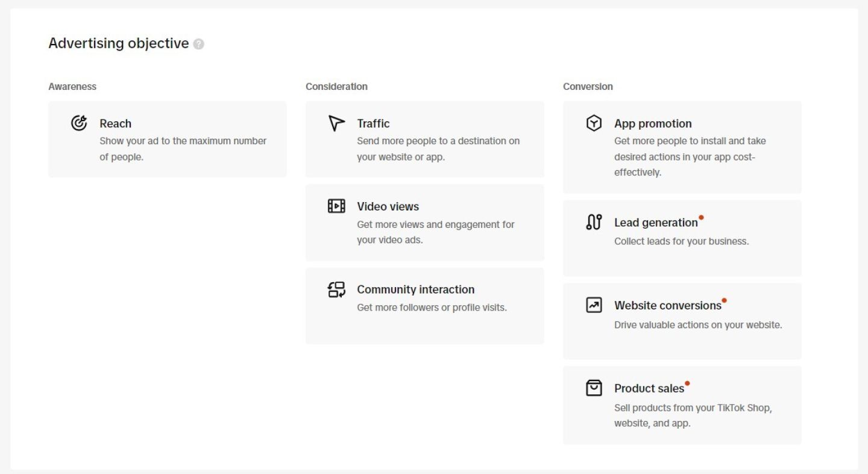The image size is (868, 474).
Task: Click the App promotion hexagon icon
Action: (x=594, y=123)
